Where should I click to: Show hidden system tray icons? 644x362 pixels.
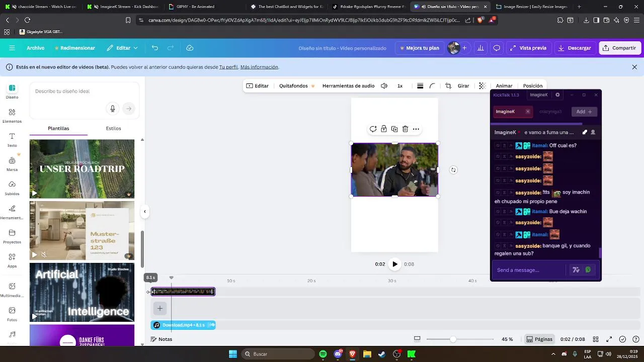pos(553,354)
